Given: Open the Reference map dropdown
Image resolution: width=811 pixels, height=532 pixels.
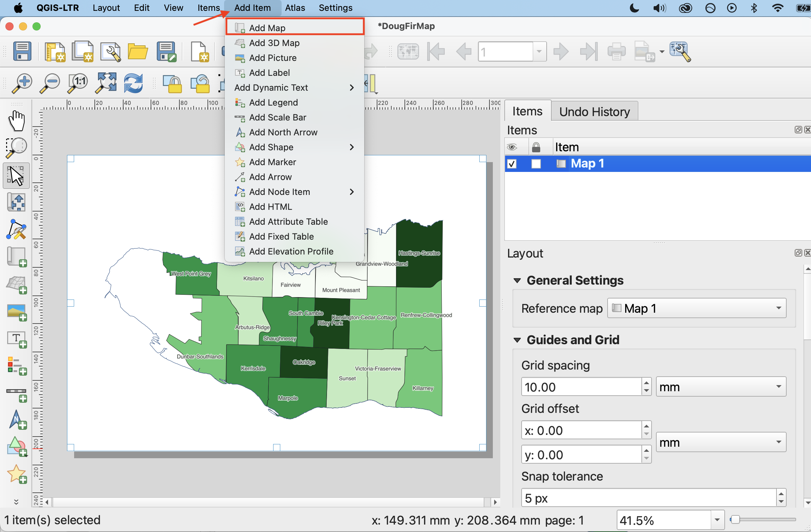Looking at the screenshot, I should pyautogui.click(x=697, y=308).
